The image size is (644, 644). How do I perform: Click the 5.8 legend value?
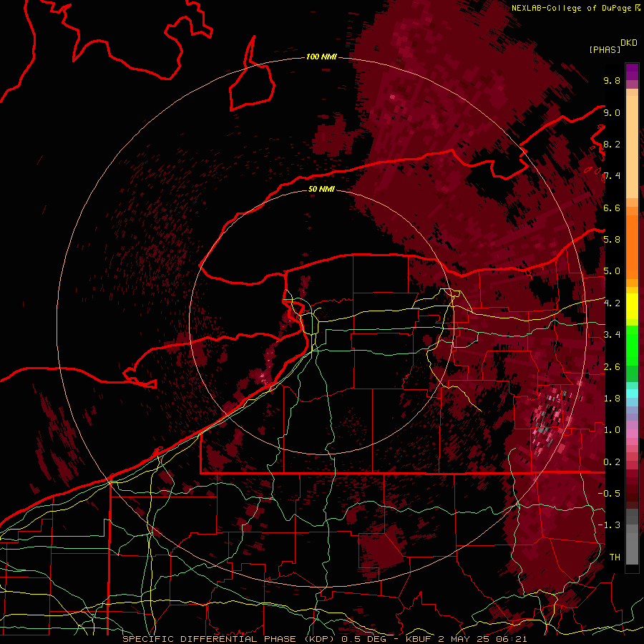(x=612, y=239)
